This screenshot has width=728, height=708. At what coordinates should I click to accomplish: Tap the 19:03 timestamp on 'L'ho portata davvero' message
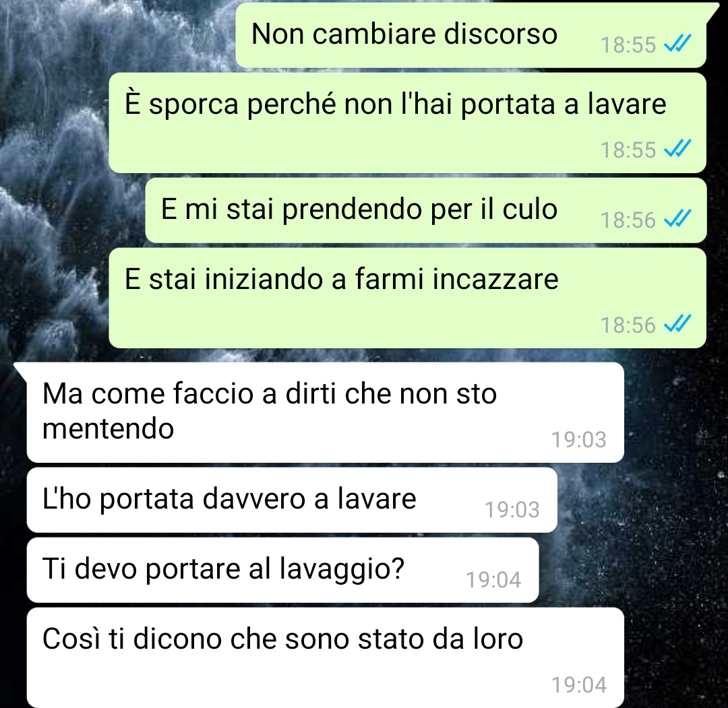tap(512, 509)
